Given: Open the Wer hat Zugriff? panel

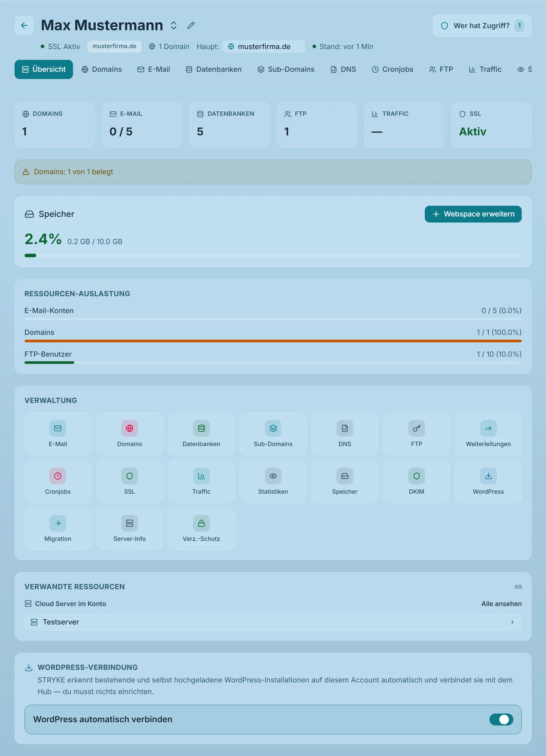Looking at the screenshot, I should tap(482, 26).
